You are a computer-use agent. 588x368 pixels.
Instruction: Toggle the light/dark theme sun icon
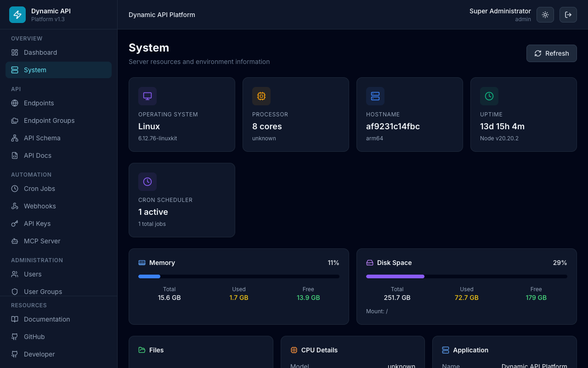(x=545, y=15)
